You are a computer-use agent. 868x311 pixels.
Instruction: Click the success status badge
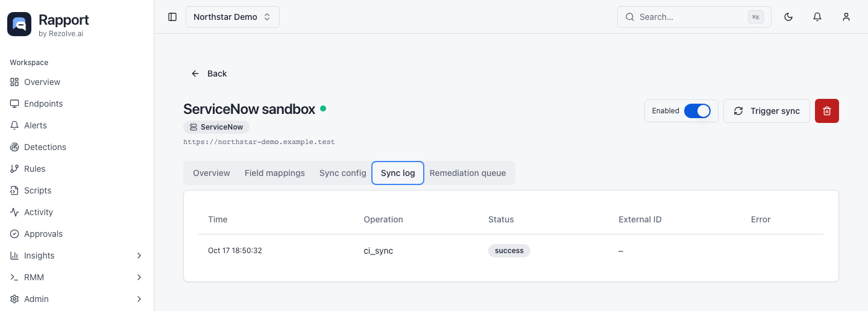click(x=509, y=251)
